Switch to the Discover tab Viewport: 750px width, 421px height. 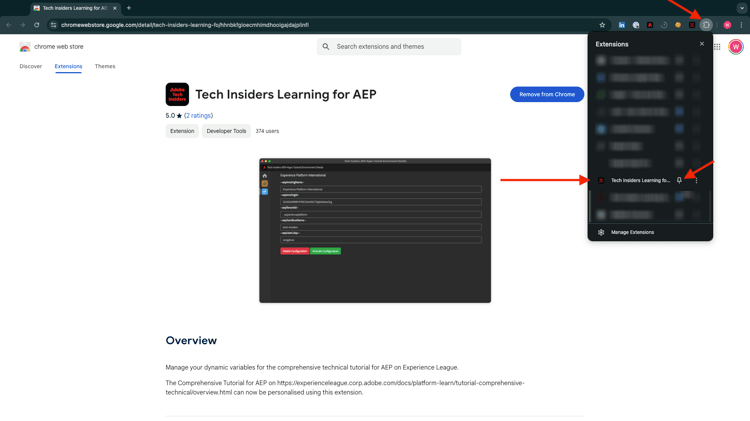pos(31,66)
